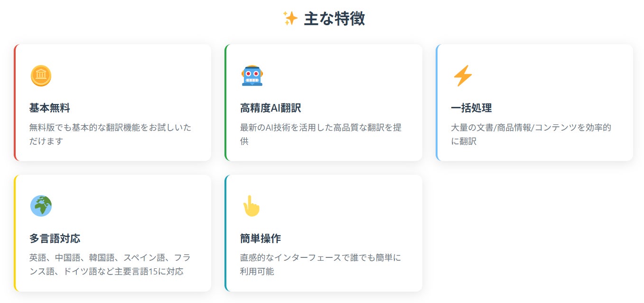Click the sparkles icon beside 主な特徴
The image size is (644, 303).
coord(290,19)
